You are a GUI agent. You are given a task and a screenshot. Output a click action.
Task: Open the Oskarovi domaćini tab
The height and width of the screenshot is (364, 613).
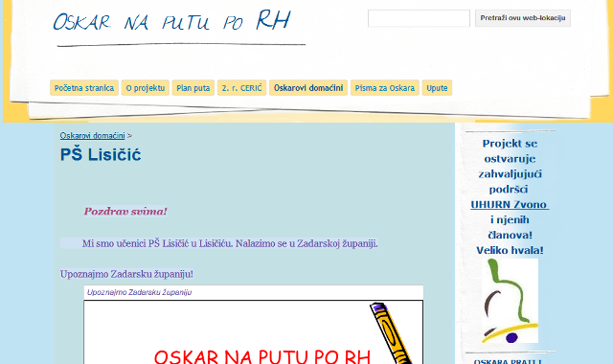point(308,88)
